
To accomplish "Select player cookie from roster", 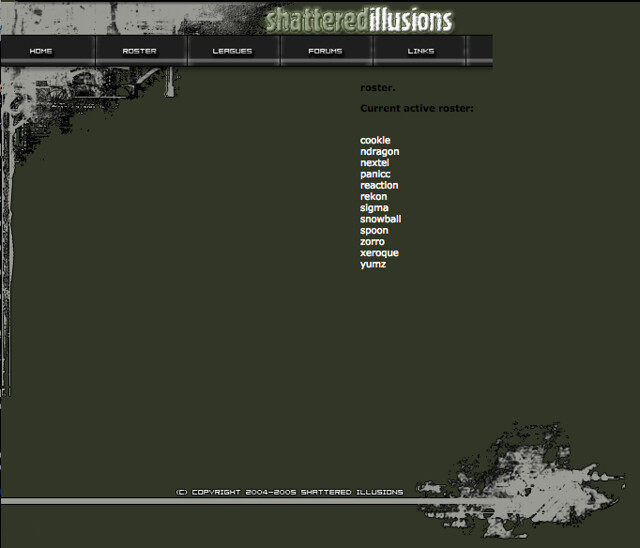I will point(375,140).
